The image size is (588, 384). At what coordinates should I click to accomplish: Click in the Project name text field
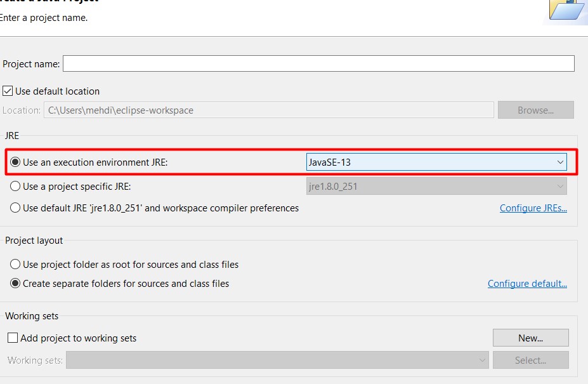(318, 63)
